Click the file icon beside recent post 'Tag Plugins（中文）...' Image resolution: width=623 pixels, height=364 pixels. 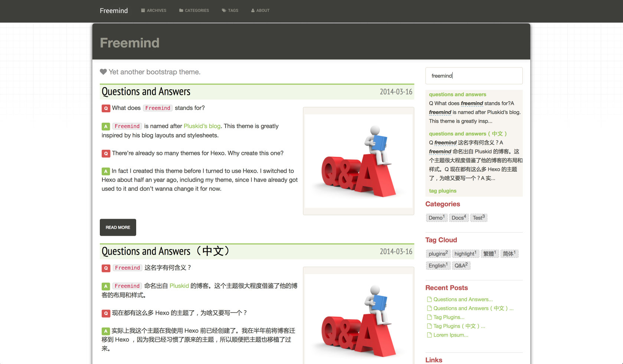click(429, 326)
